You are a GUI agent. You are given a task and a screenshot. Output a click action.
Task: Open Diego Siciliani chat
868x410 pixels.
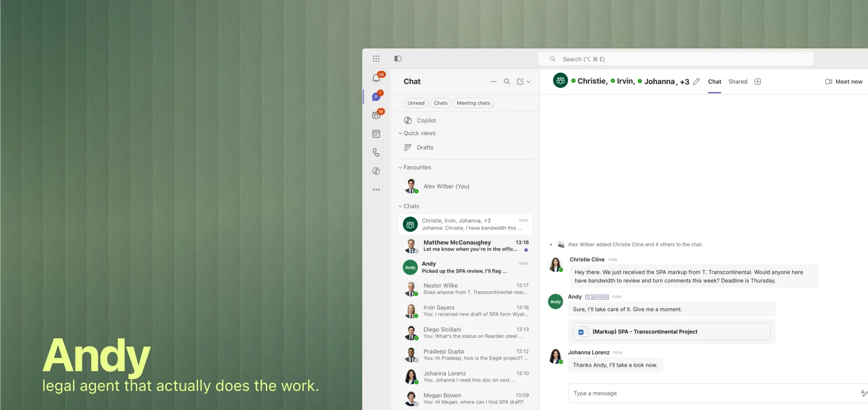465,333
